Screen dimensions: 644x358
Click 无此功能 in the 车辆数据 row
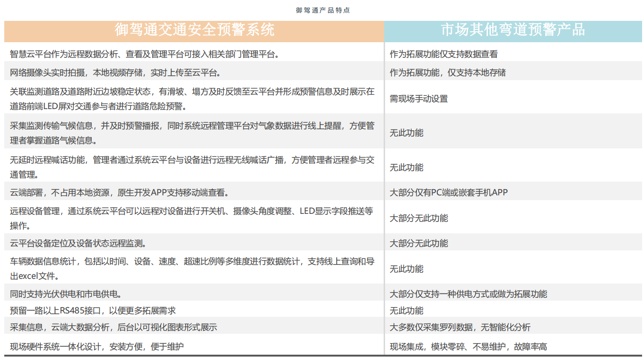[x=406, y=269]
